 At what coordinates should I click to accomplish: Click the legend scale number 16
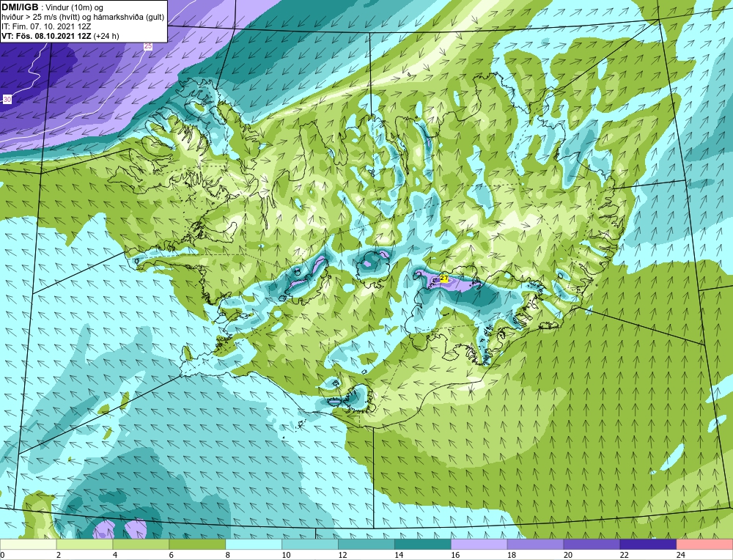[455, 555]
